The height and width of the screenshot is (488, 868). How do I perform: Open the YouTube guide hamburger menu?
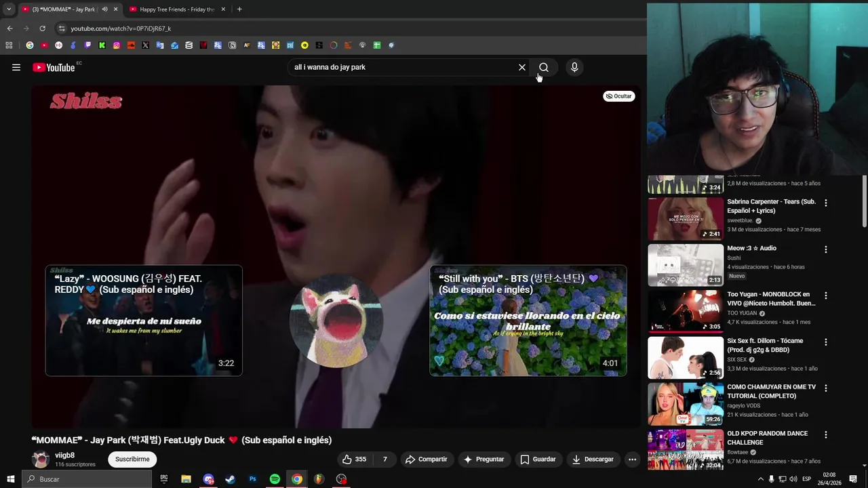point(16,67)
